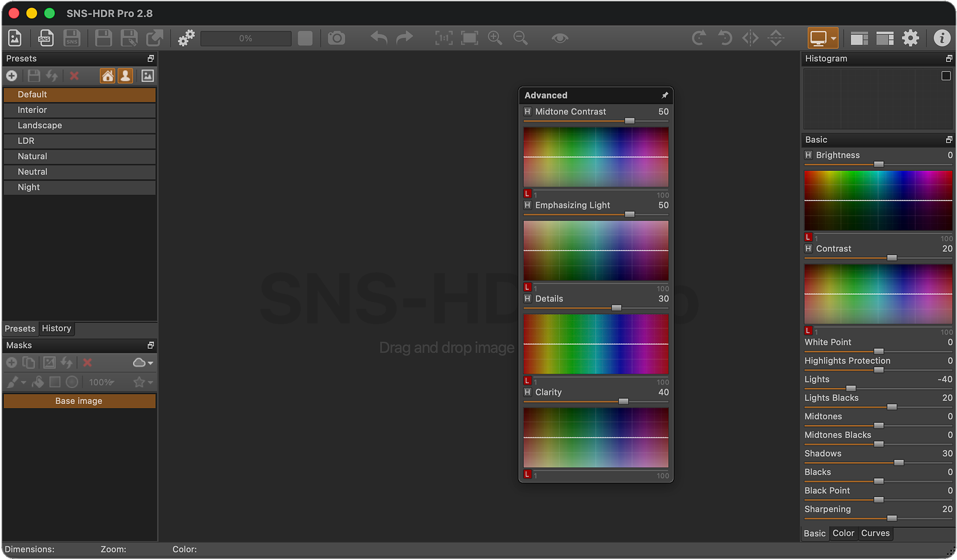Open application settings gear
The width and height of the screenshot is (957, 560).
pyautogui.click(x=910, y=38)
